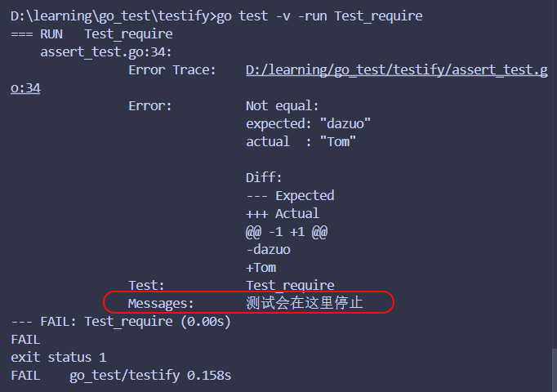Select the expected "dazuo" value line

coord(309,124)
